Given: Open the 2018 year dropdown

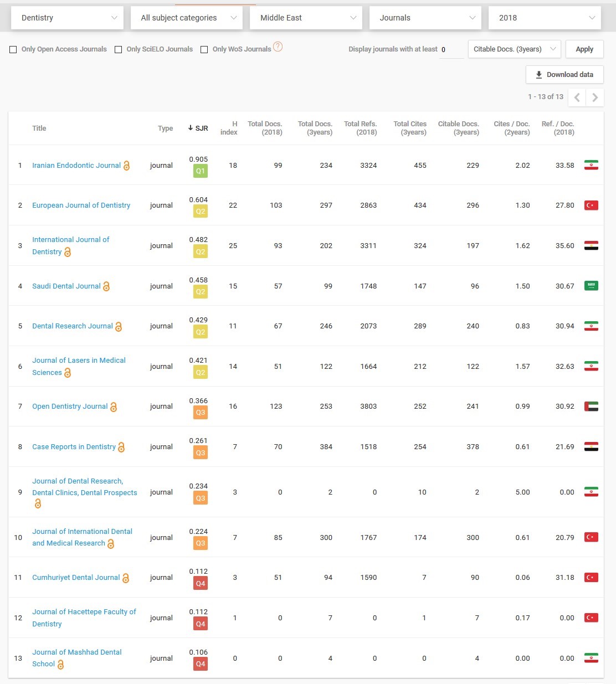Looking at the screenshot, I should 545,18.
